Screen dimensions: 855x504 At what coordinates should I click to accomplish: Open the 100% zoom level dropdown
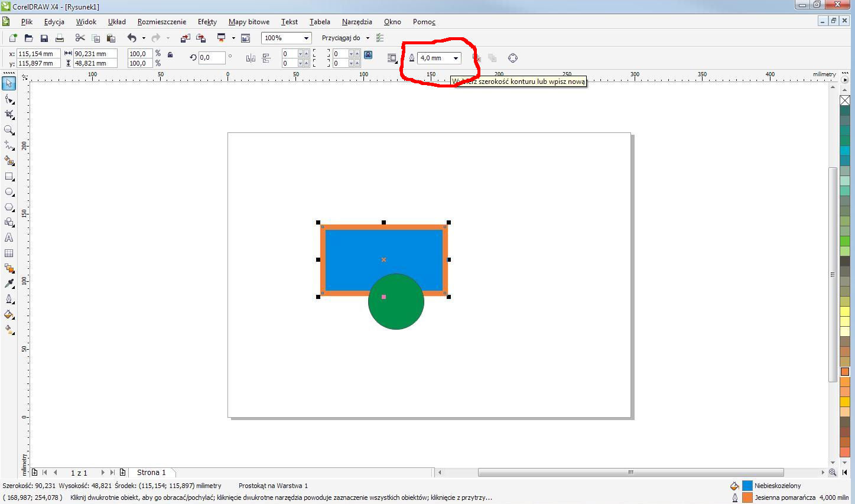coord(305,38)
